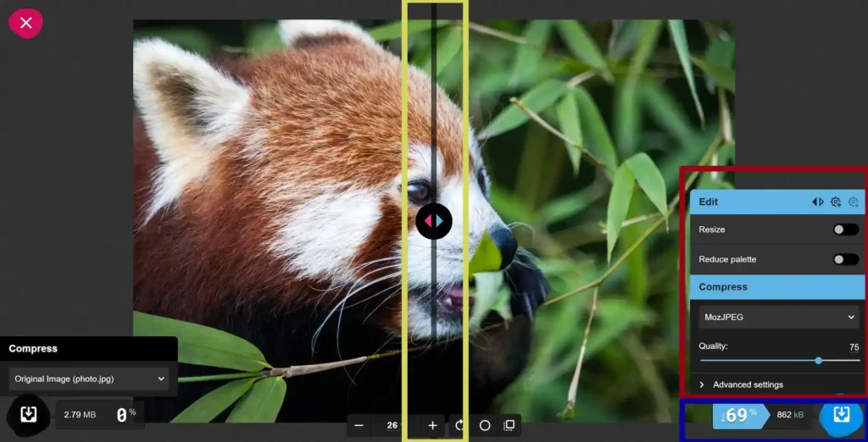Click the 0% label on left panel
868x442 pixels.
pos(125,415)
